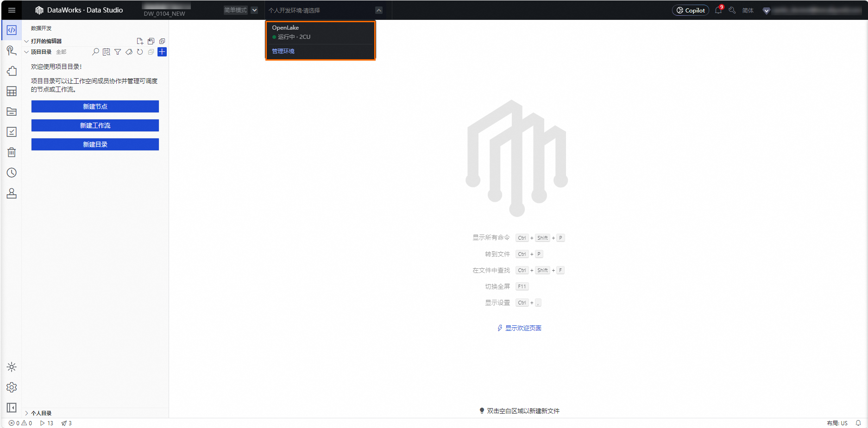Click new file icon in open editors

[x=140, y=41]
